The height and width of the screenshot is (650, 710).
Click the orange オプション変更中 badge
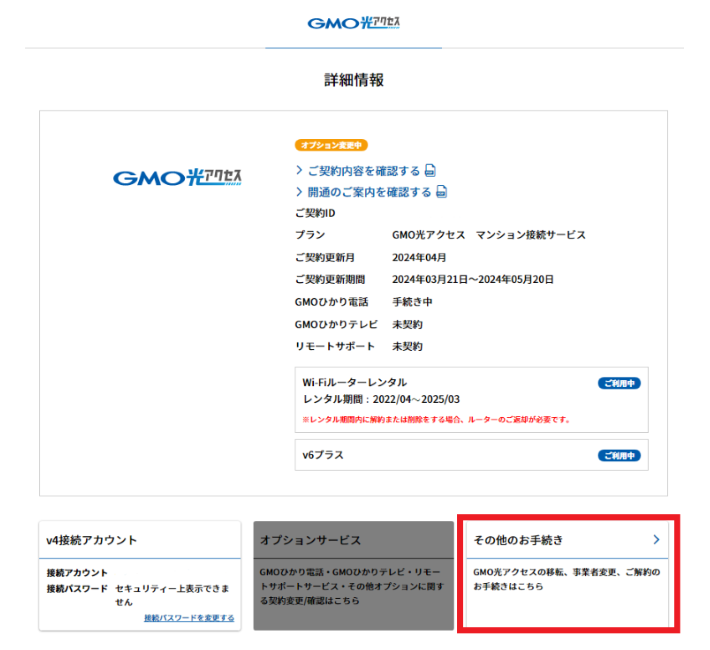click(331, 145)
